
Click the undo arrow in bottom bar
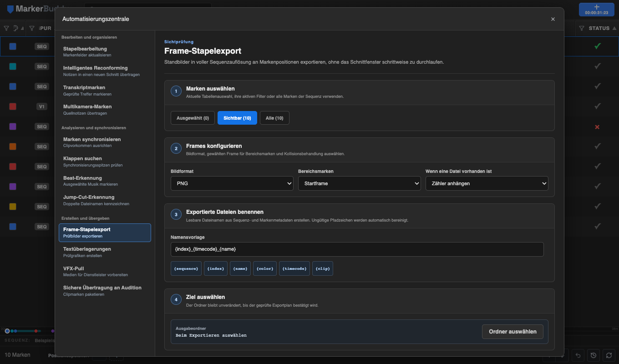click(x=578, y=355)
